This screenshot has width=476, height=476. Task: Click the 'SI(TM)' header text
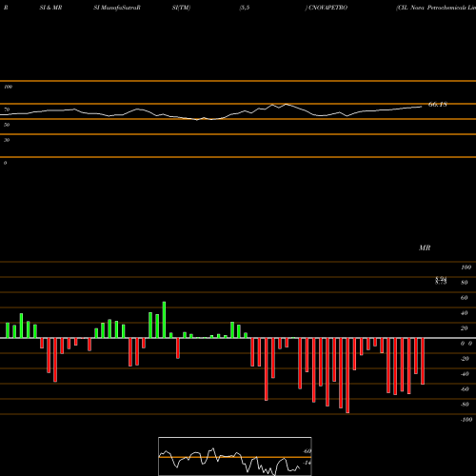(x=181, y=8)
